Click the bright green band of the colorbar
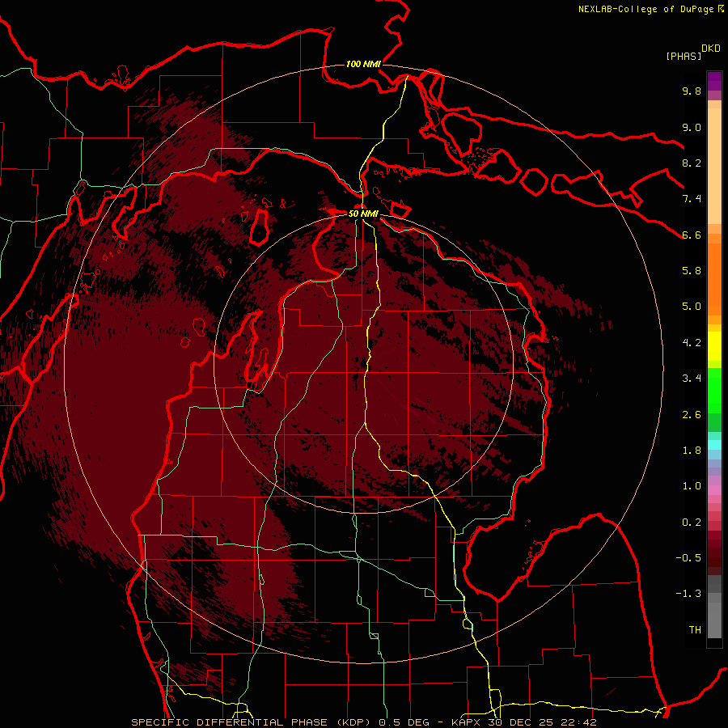The height and width of the screenshot is (728, 728). (714, 390)
